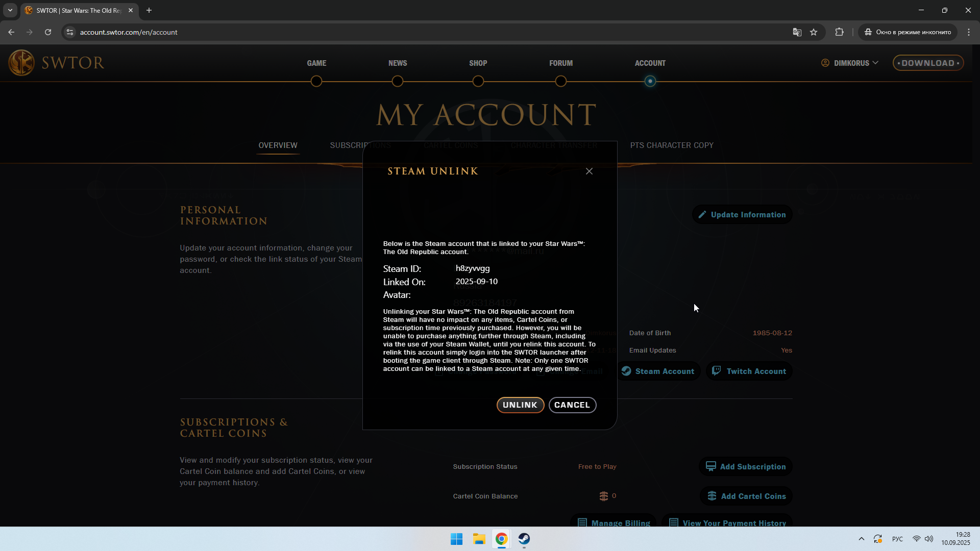980x551 pixels.
Task: Open the tab search dropdown arrow
Action: pos(10,10)
